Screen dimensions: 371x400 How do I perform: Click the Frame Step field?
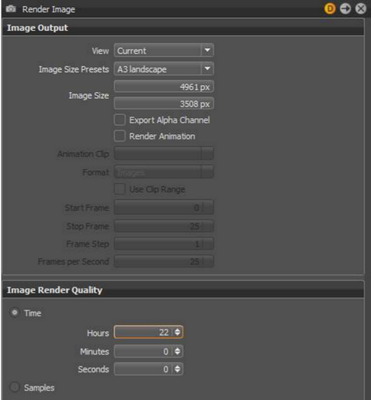pyautogui.click(x=164, y=244)
